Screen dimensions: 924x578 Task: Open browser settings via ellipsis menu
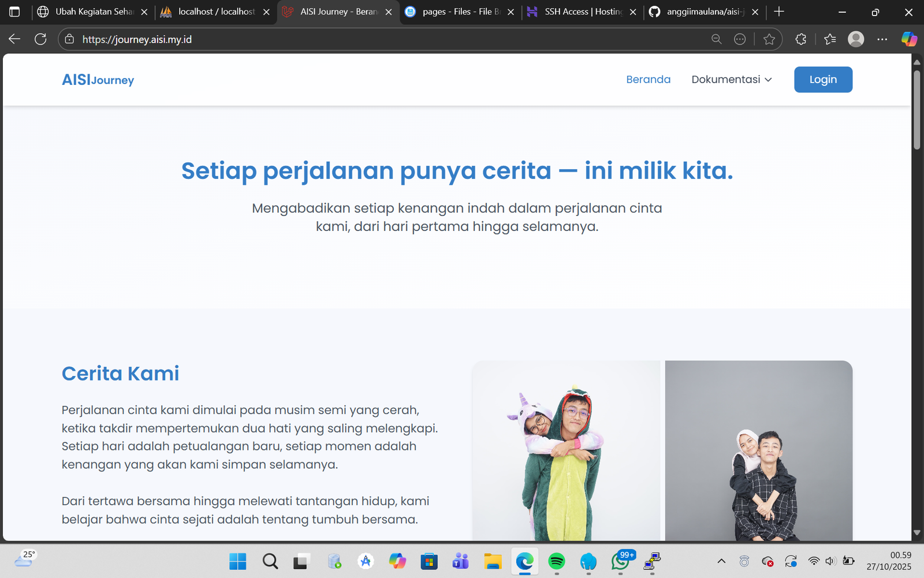(882, 39)
